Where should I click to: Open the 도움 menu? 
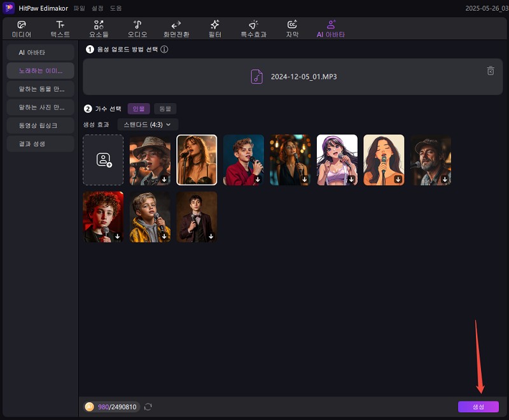point(116,8)
